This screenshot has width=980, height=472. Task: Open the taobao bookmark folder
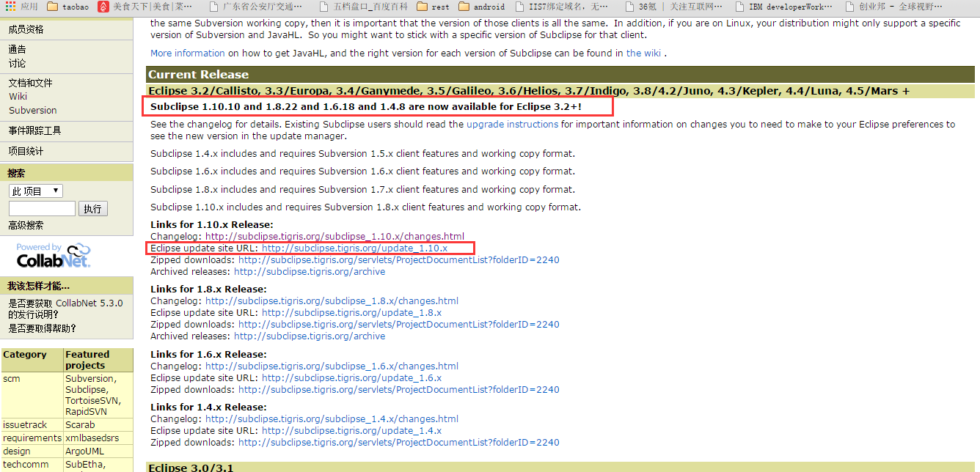pyautogui.click(x=68, y=7)
